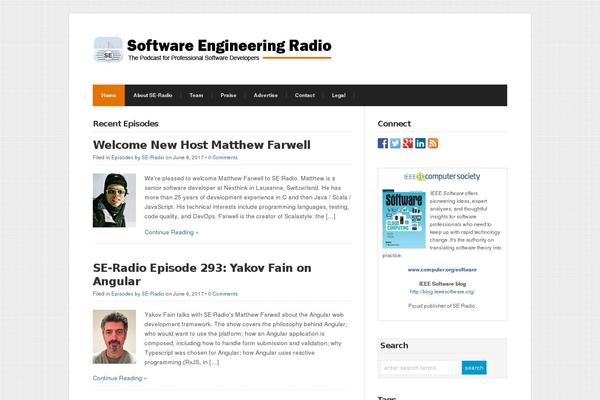
Task: Open the Twitter social icon
Action: click(395, 143)
